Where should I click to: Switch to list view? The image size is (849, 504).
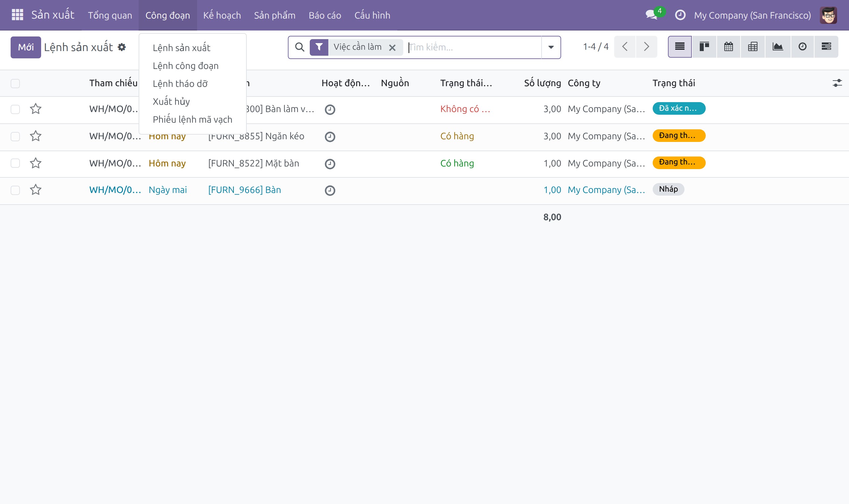click(680, 46)
